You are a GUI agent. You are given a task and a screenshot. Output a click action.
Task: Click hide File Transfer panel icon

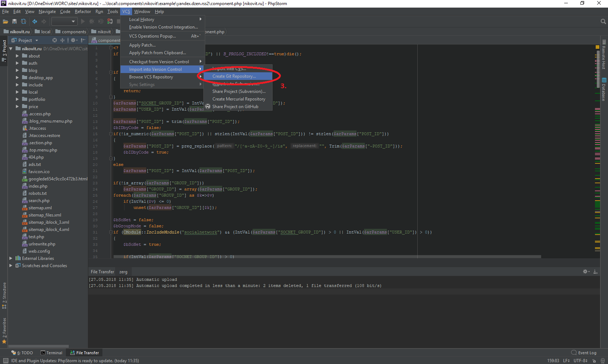595,271
